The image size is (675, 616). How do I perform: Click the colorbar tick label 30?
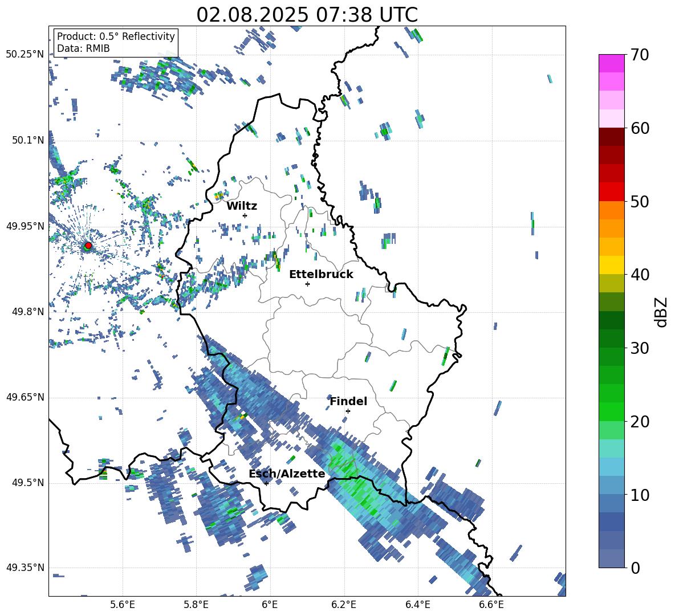tap(640, 348)
